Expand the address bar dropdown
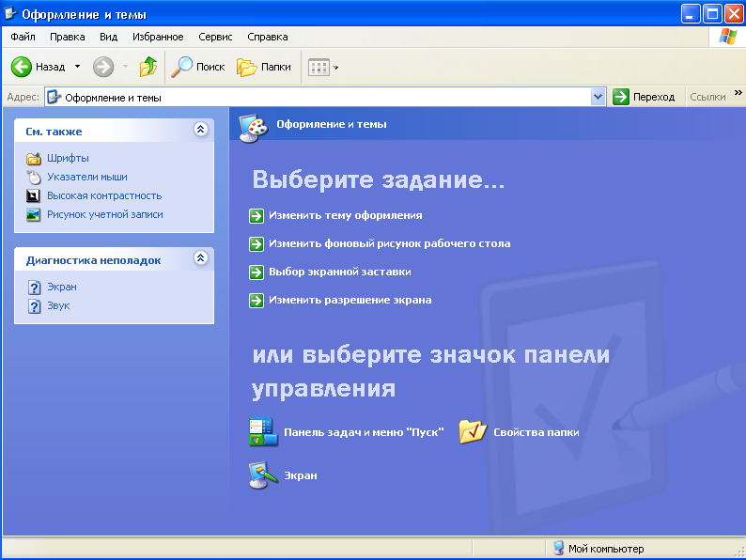 (x=598, y=97)
